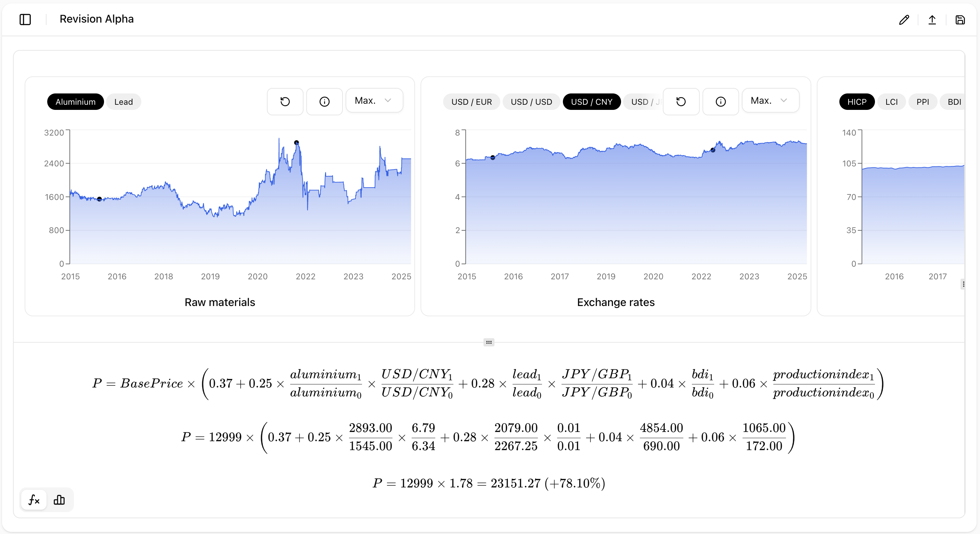The width and height of the screenshot is (980, 534).
Task: Reset zoom on Exchange rates chart
Action: pos(681,101)
